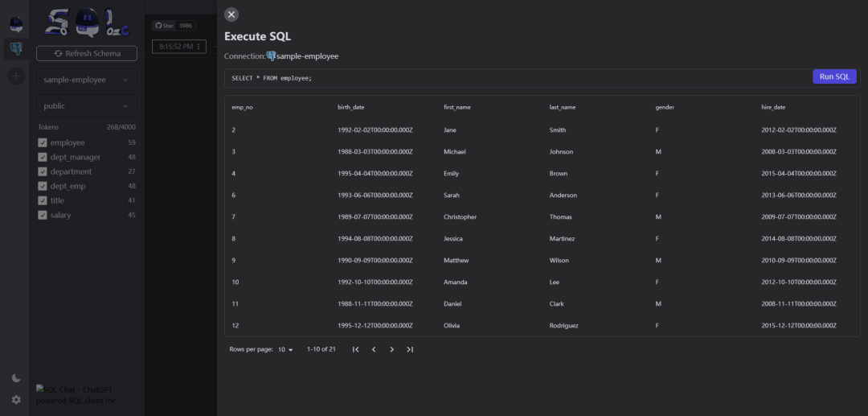Uncheck the employee table checkbox
This screenshot has width=868, height=416.
(43, 142)
